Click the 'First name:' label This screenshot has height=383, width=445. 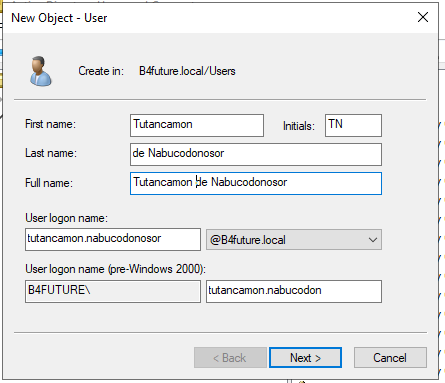(50, 124)
